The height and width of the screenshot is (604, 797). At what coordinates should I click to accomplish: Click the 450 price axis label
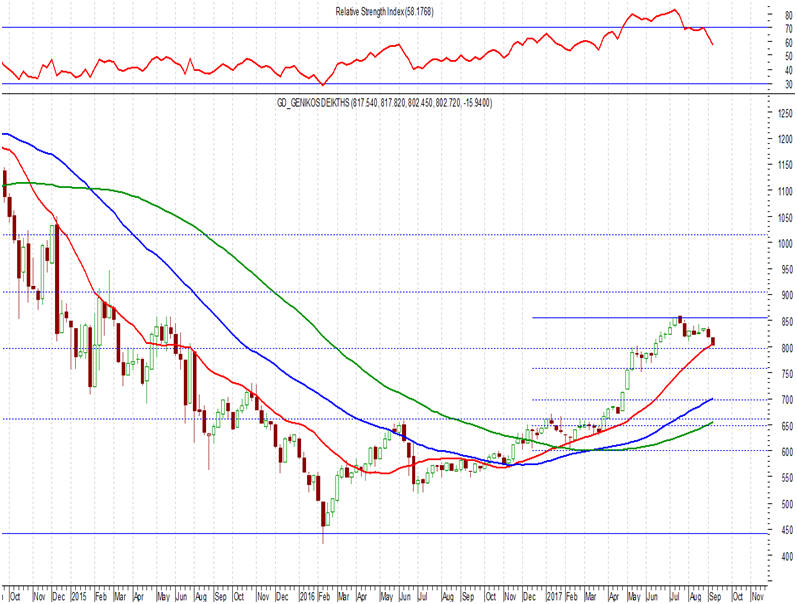[x=787, y=530]
